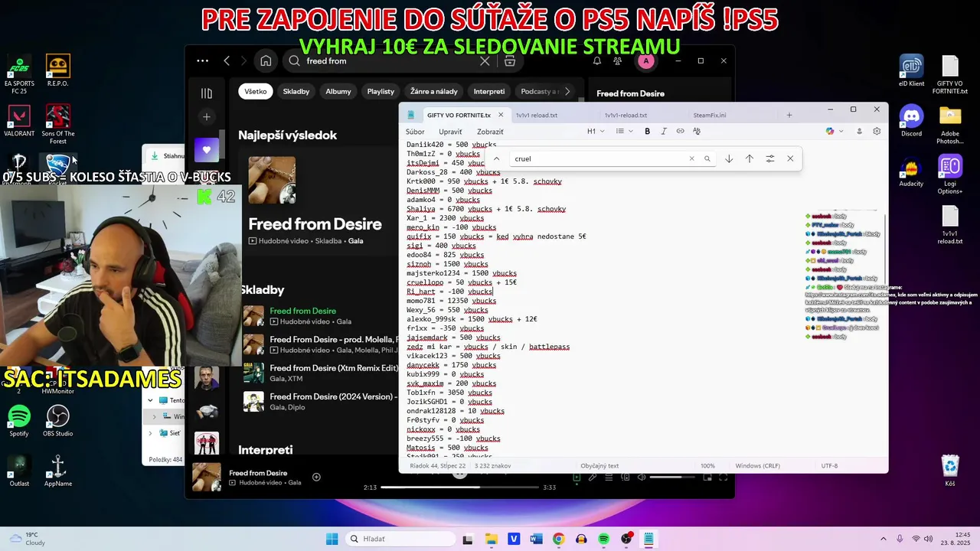Expand find bar replace chevron
The width and height of the screenshot is (980, 551).
(x=496, y=158)
